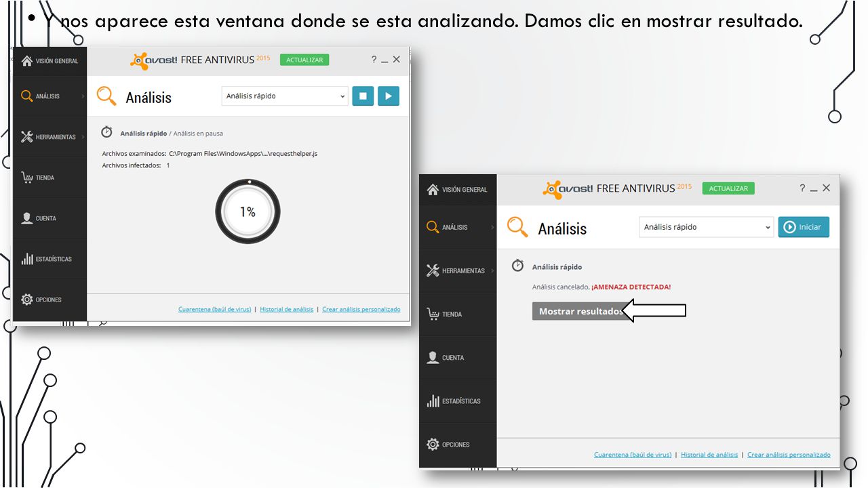Image resolution: width=868 pixels, height=488 pixels.
Task: Click the 'Análisis cancelado,' status text
Action: [x=561, y=287]
